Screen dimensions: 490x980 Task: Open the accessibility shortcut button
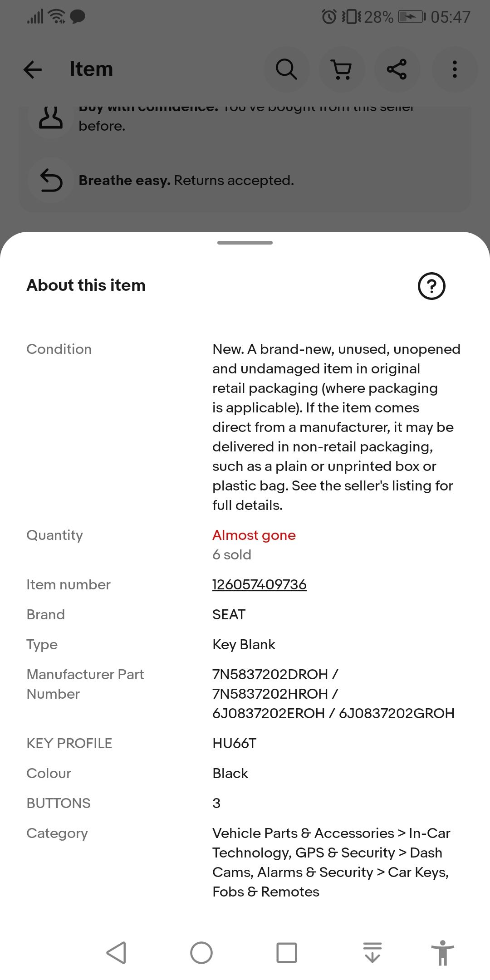[x=443, y=953]
